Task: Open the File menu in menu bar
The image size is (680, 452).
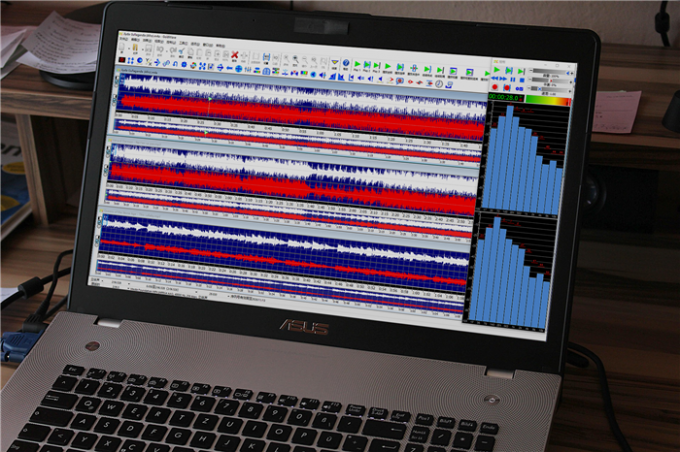Action: point(124,39)
